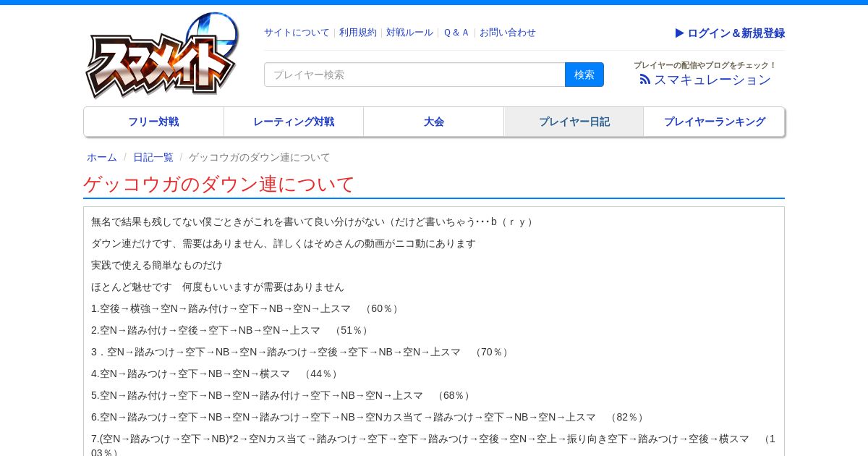Click the ゲッコウガのダウン連について page heading
Screen dimensions: 868x456
coord(219,184)
